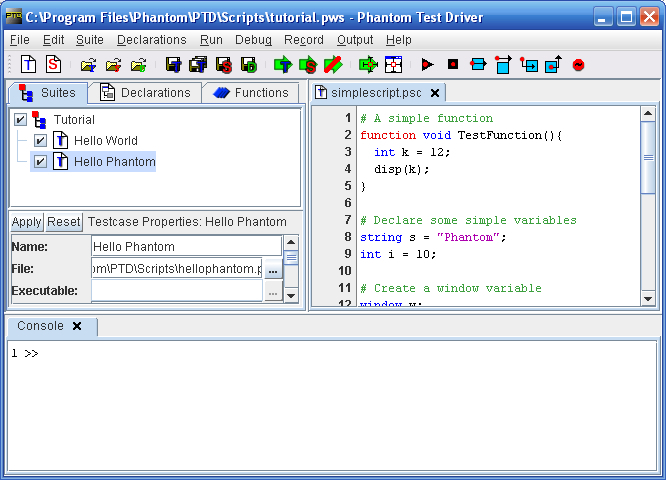Uncheck the Hello Phantom checkbox
Image resolution: width=666 pixels, height=480 pixels.
[x=40, y=162]
